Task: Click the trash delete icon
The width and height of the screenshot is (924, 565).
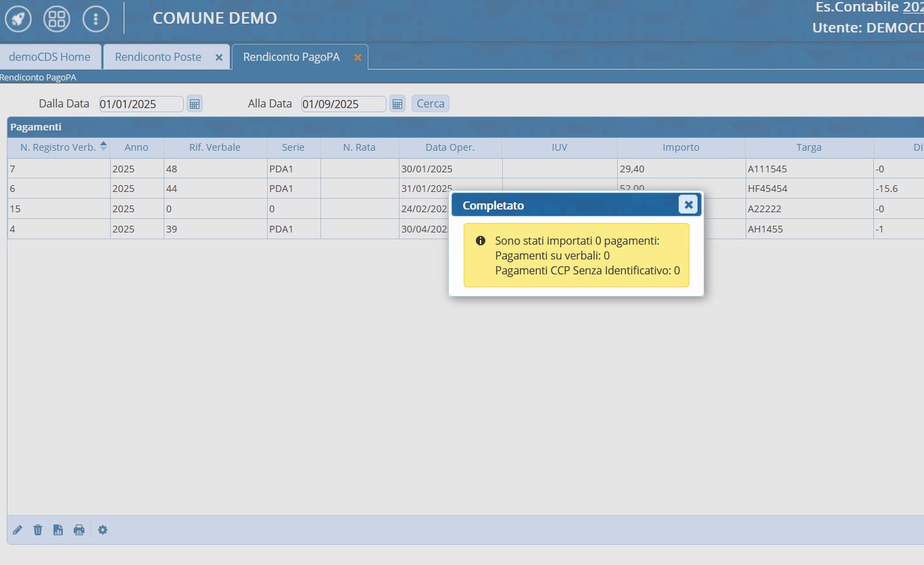Action: pyautogui.click(x=38, y=530)
